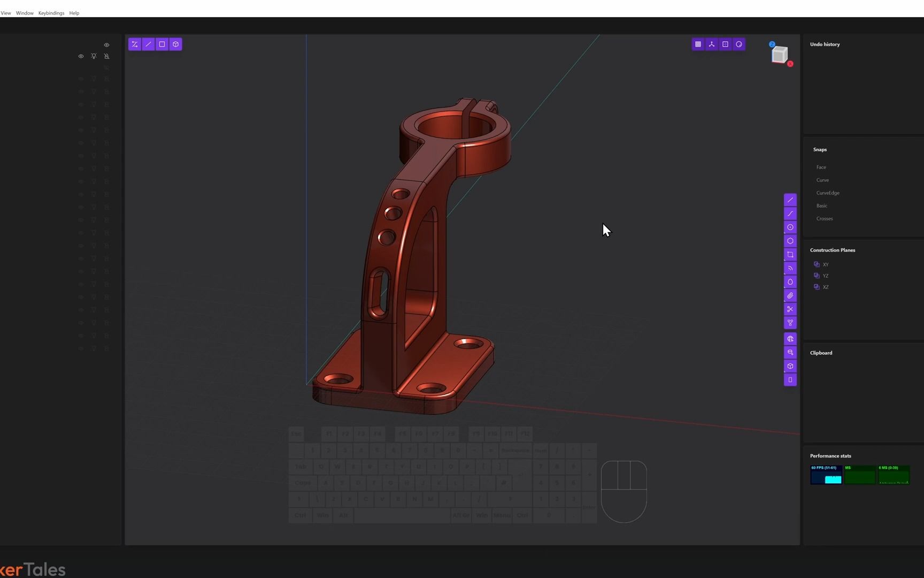Toggle the top eye visibility icon in the outliner
The height and width of the screenshot is (578, 924).
click(x=106, y=44)
